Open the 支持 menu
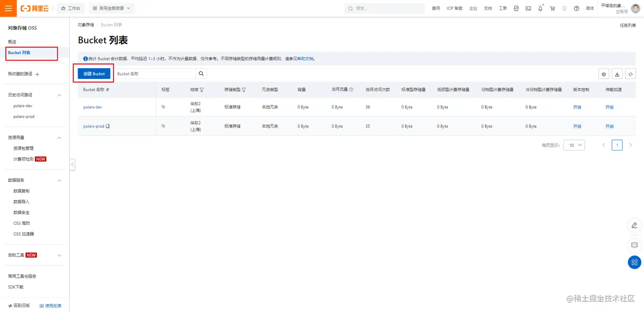The width and height of the screenshot is (644, 312). point(488,9)
